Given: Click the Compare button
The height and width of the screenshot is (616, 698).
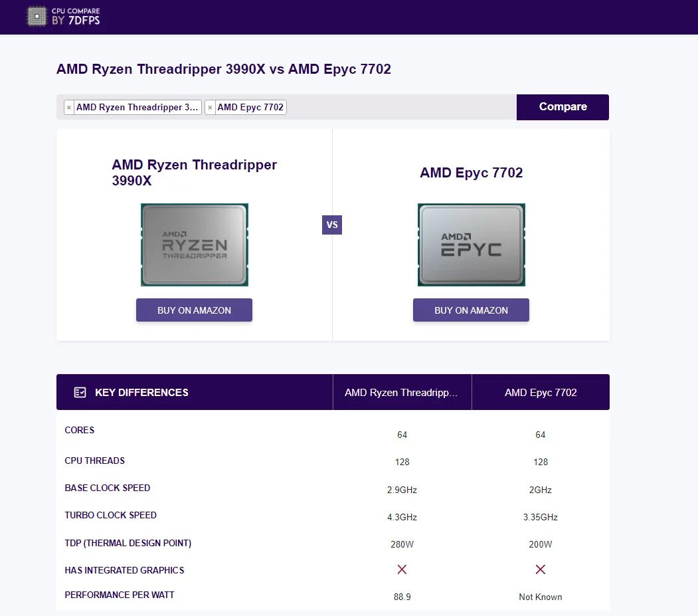Looking at the screenshot, I should coord(563,107).
